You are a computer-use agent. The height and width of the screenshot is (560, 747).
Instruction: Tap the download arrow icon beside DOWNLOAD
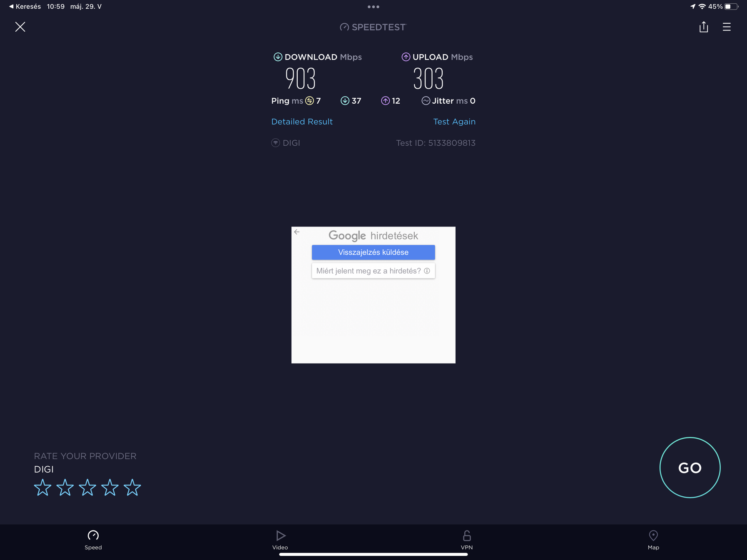278,57
